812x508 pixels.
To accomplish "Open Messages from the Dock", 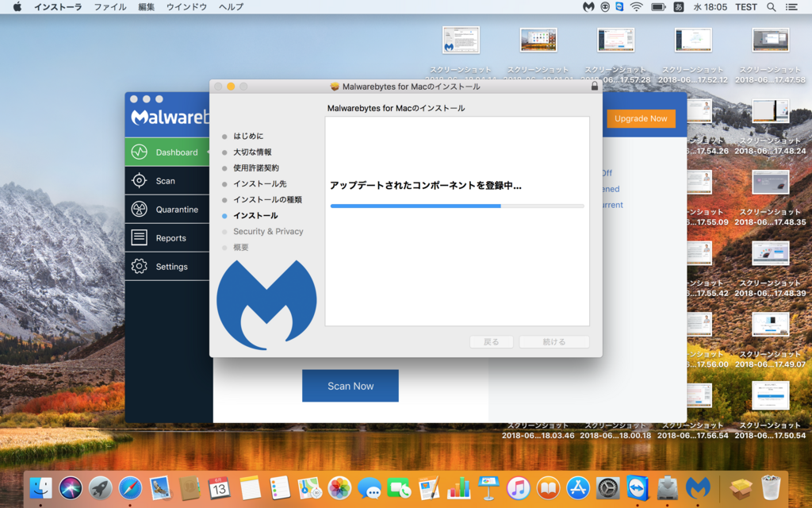I will [370, 488].
